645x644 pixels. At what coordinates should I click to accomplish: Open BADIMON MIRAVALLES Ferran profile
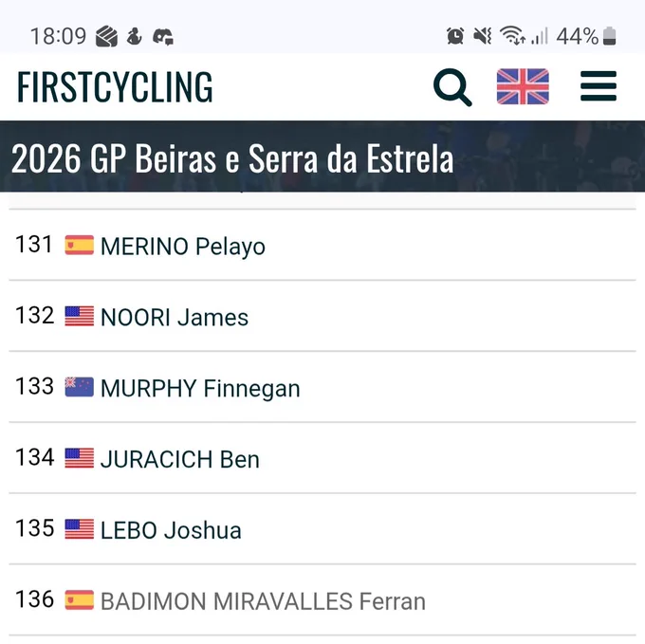pyautogui.click(x=264, y=601)
